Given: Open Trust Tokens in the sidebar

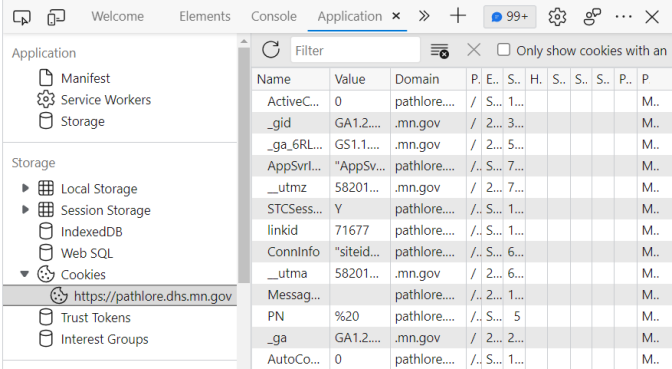Looking at the screenshot, I should click(96, 318).
